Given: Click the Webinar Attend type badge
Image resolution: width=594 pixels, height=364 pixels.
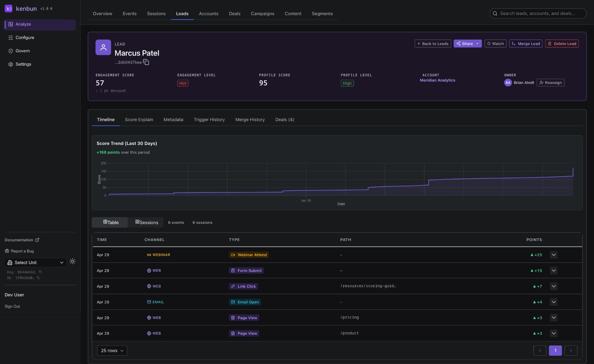Looking at the screenshot, I should [249, 255].
